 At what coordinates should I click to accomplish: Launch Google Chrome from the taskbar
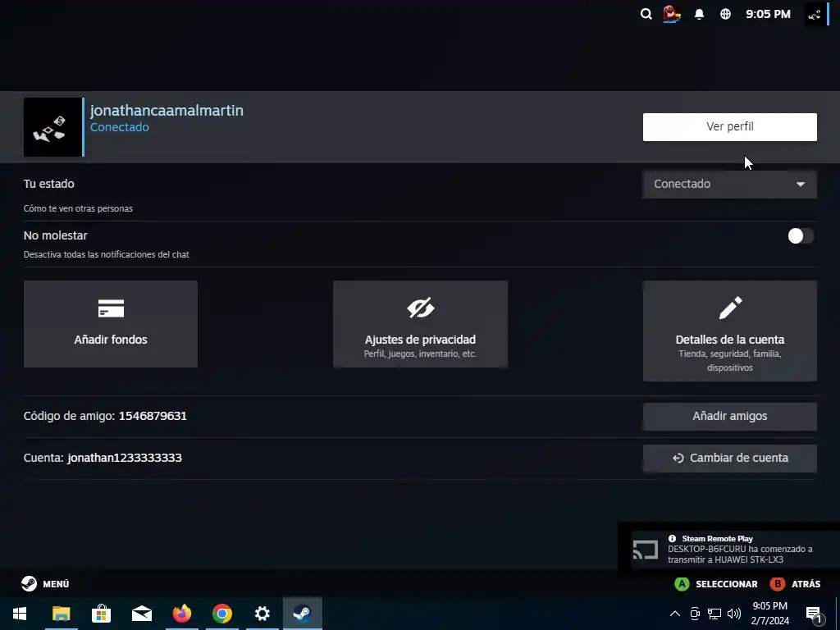tap(221, 614)
